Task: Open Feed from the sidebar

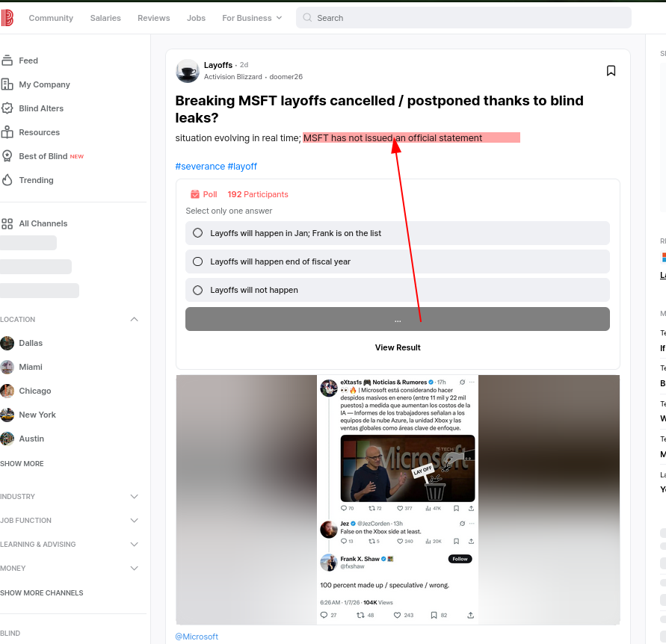Action: (28, 61)
